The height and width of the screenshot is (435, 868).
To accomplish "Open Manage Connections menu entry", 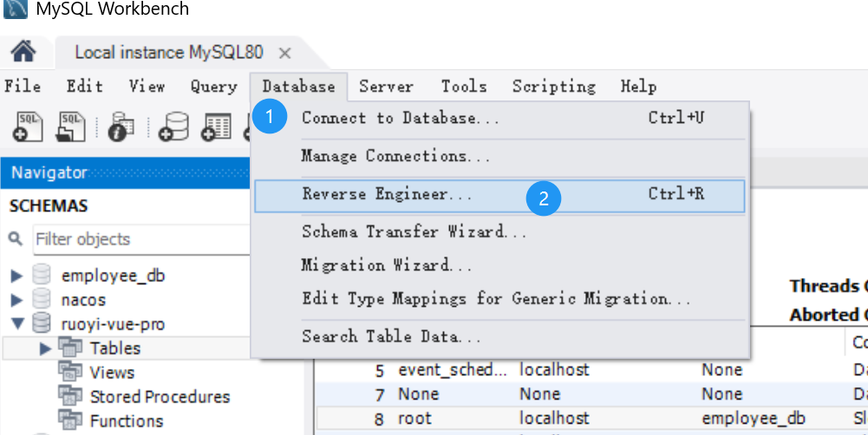I will click(395, 157).
